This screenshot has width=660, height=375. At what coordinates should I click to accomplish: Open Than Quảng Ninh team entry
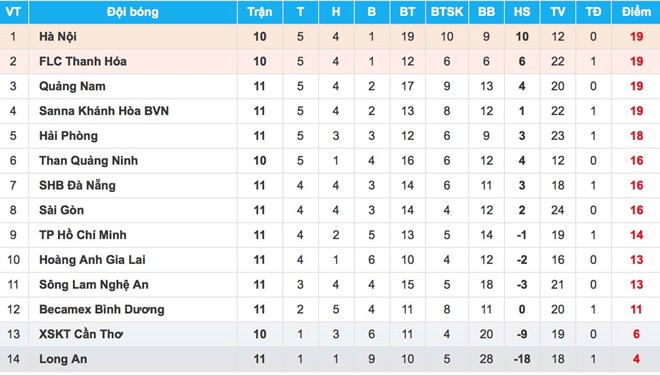pyautogui.click(x=88, y=161)
